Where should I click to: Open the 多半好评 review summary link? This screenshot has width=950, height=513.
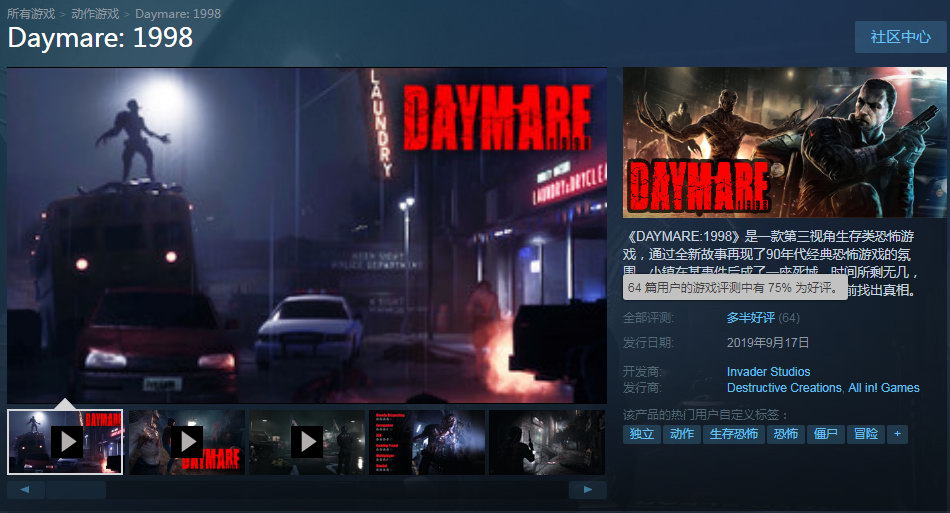pos(750,318)
